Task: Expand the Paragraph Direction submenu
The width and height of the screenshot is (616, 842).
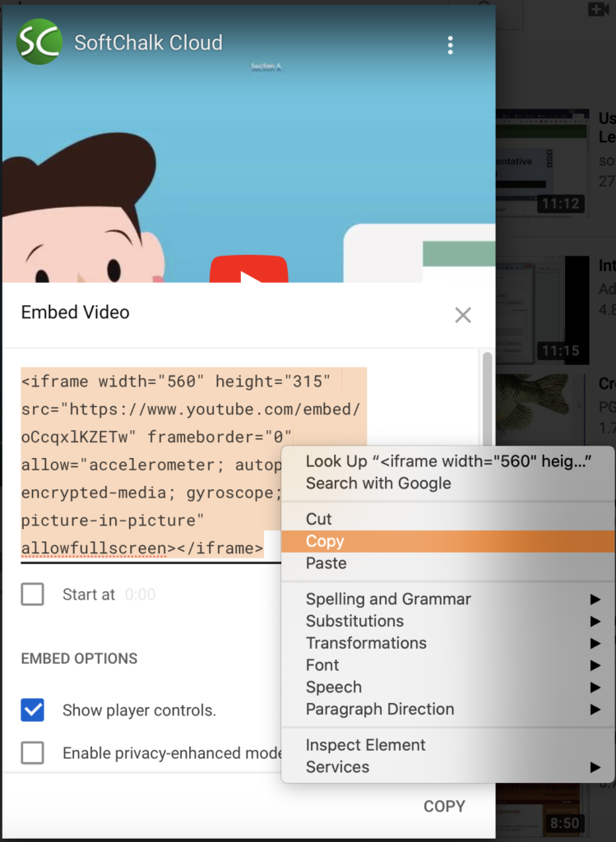Action: tap(448, 709)
